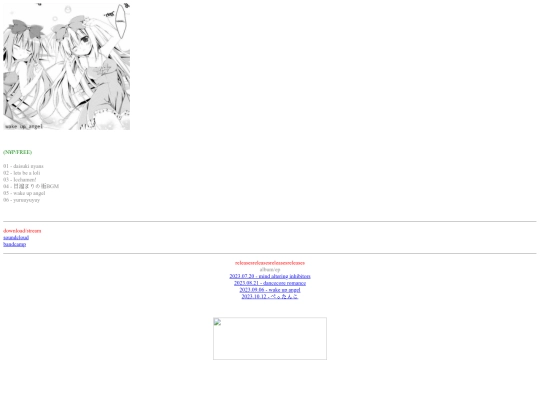Select track 03 in the tracklist
Screen dimensions: 540x405
20,180
